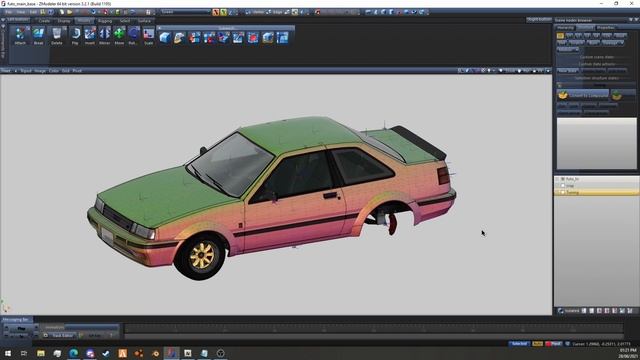
Task: Select the Attach modify tool
Action: point(20,36)
